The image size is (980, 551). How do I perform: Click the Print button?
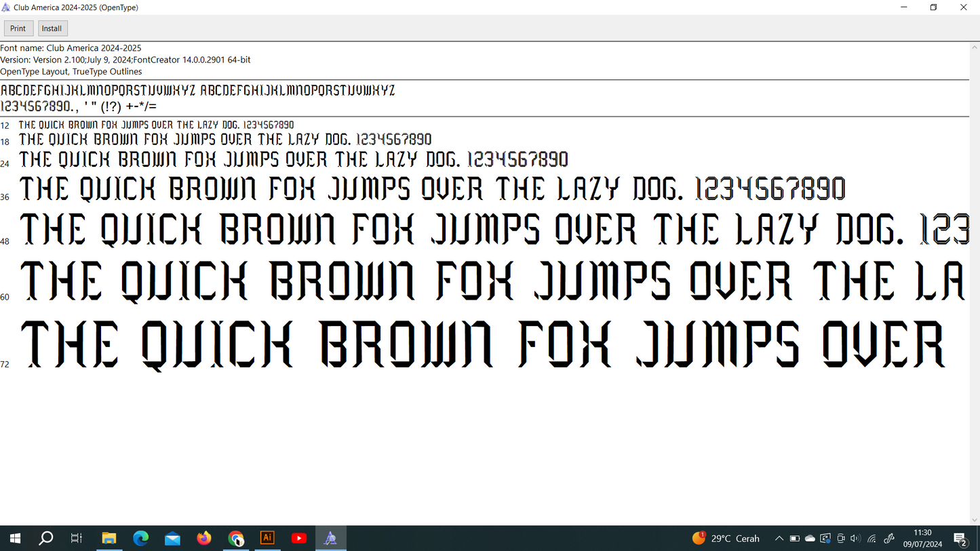click(18, 28)
